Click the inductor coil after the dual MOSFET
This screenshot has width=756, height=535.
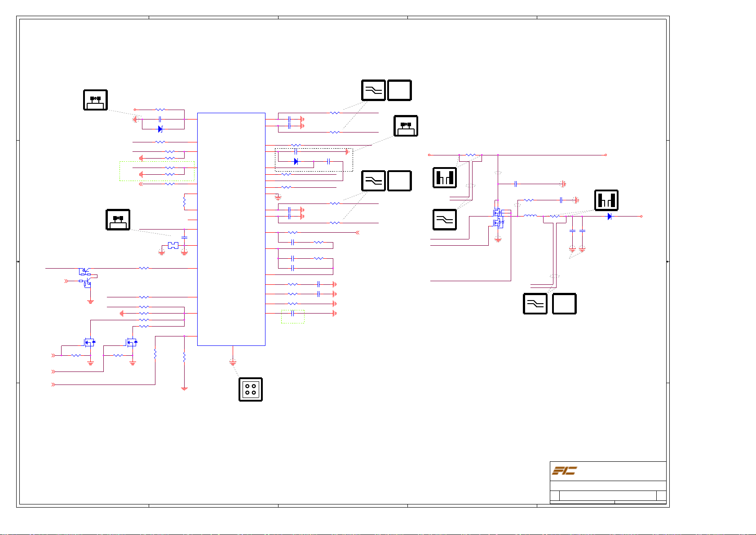(530, 216)
